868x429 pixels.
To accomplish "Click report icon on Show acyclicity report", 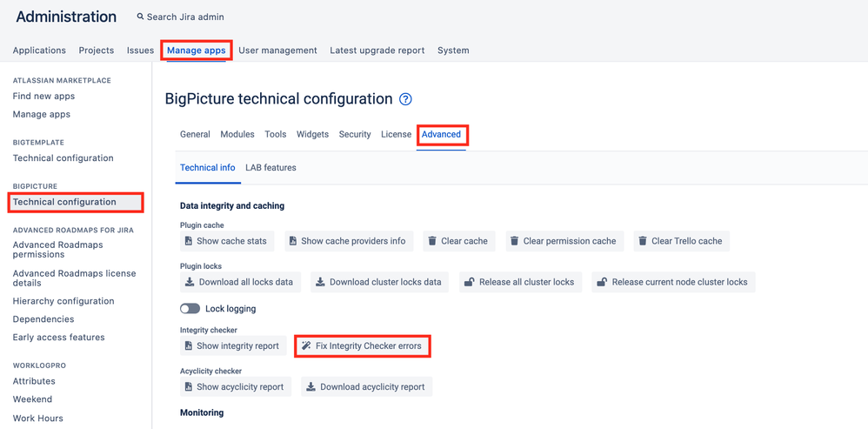I will coord(188,387).
